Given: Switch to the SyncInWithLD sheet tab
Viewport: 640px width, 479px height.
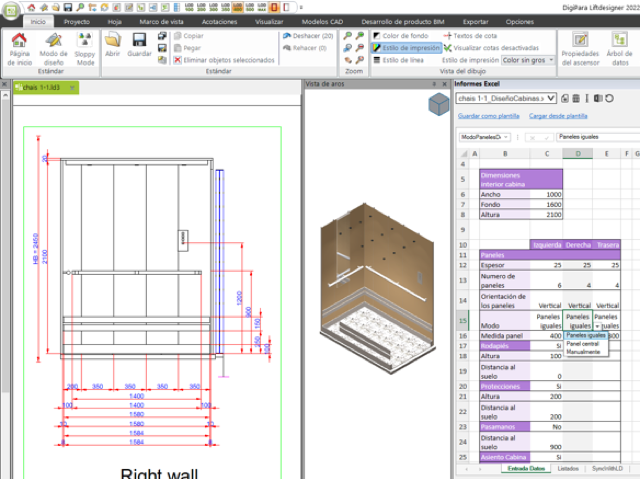Looking at the screenshot, I should click(607, 468).
